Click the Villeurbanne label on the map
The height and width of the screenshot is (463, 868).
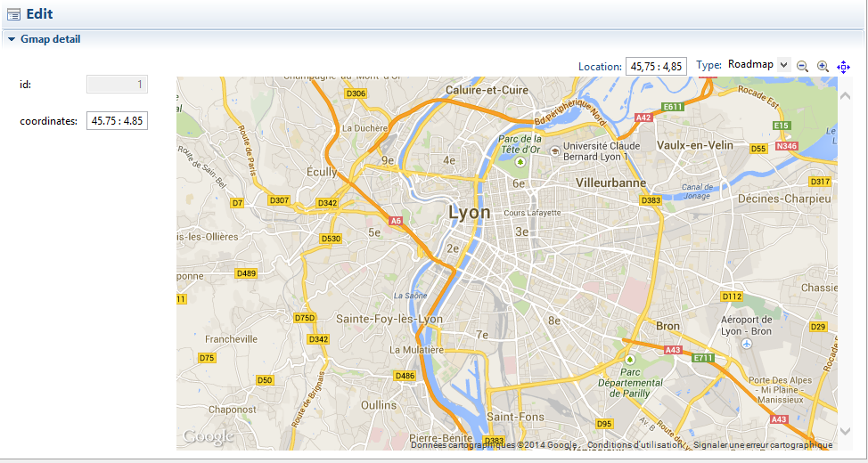tap(611, 182)
